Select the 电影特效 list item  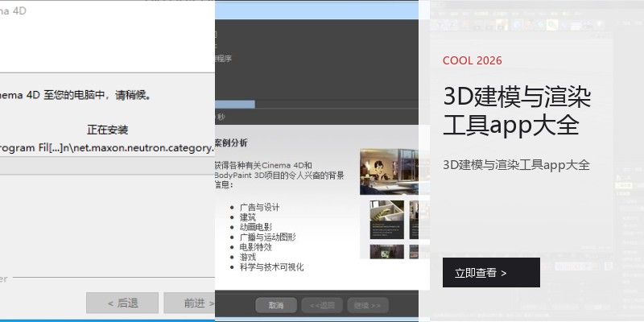[255, 247]
